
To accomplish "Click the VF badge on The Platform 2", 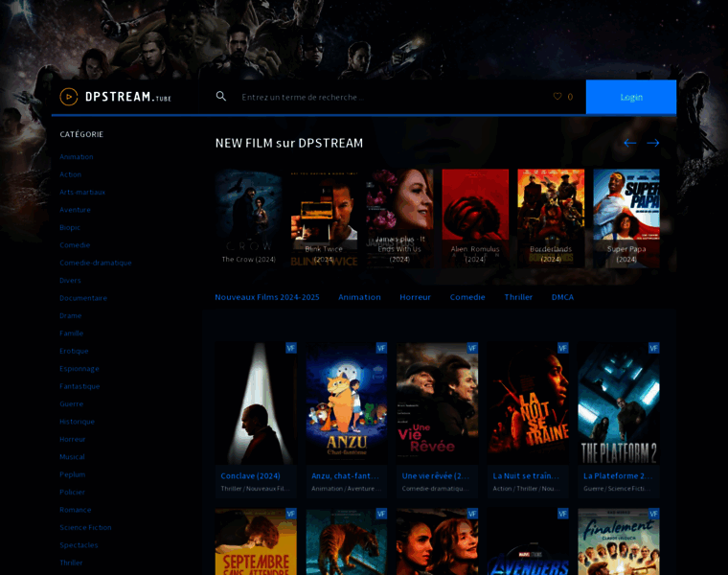I will 653,348.
